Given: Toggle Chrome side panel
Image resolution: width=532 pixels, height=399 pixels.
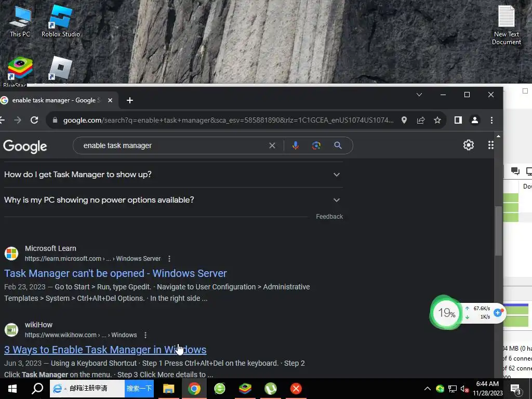Looking at the screenshot, I should pyautogui.click(x=458, y=120).
